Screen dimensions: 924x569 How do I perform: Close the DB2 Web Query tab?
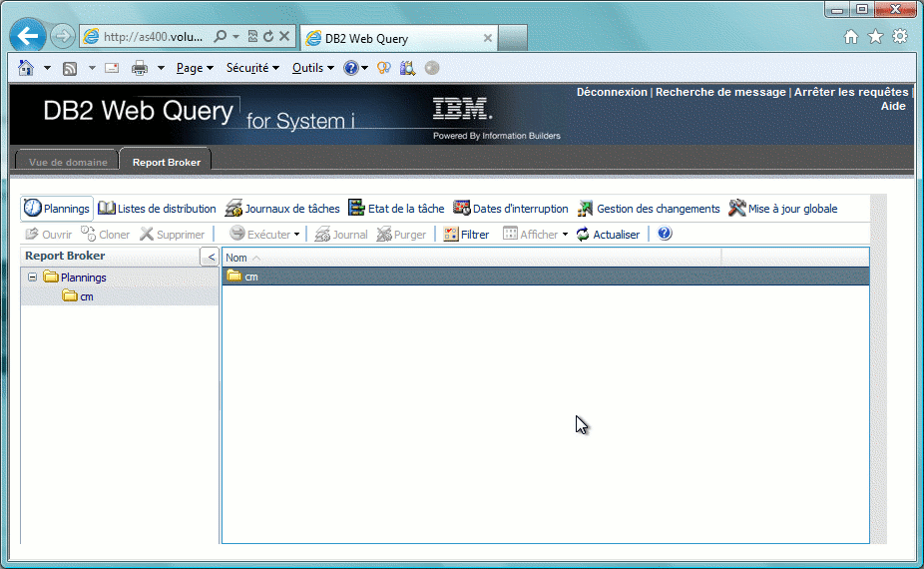pos(487,38)
